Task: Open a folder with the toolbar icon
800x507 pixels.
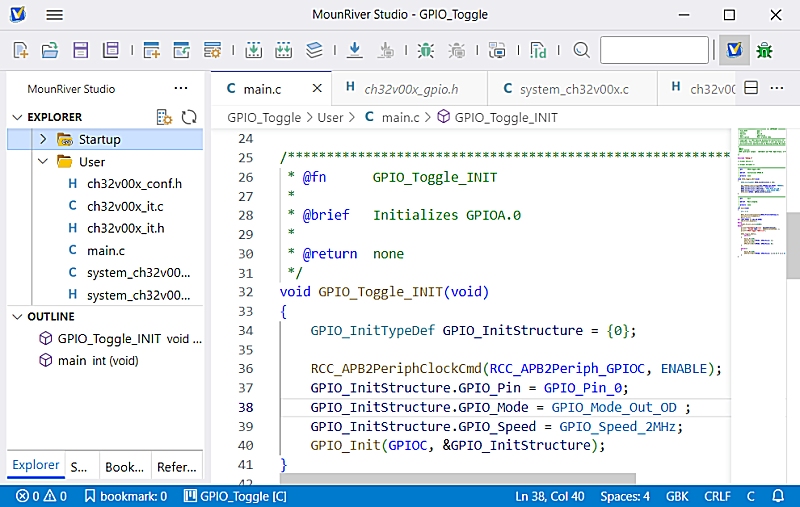Action: point(49,50)
